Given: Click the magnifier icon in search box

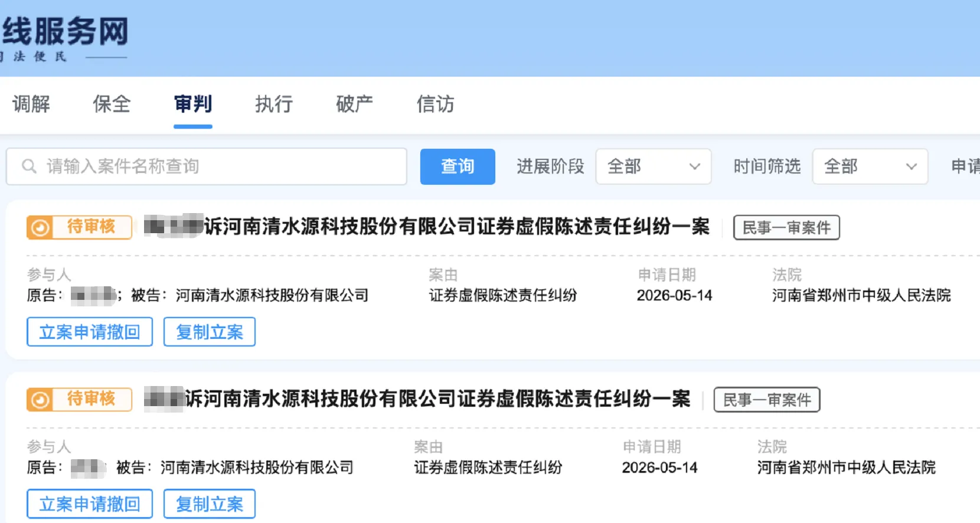Looking at the screenshot, I should pos(29,166).
